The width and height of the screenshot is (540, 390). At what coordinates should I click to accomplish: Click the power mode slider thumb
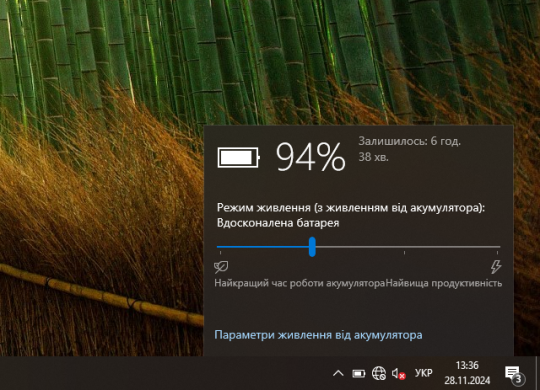312,247
